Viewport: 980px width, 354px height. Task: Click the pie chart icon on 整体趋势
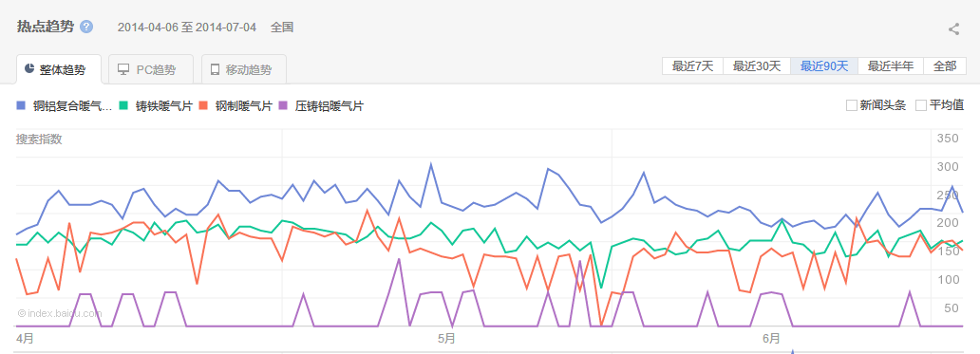(29, 68)
